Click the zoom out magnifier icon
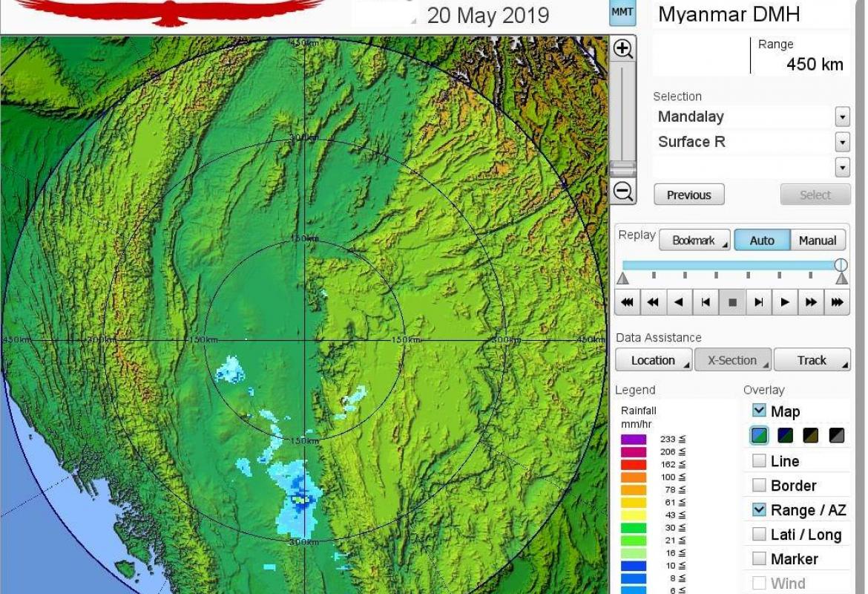This screenshot has height=594, width=868. click(623, 192)
